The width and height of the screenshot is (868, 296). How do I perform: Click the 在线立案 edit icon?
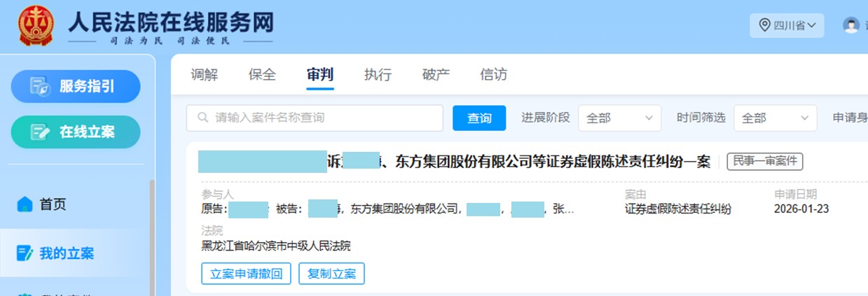[40, 132]
